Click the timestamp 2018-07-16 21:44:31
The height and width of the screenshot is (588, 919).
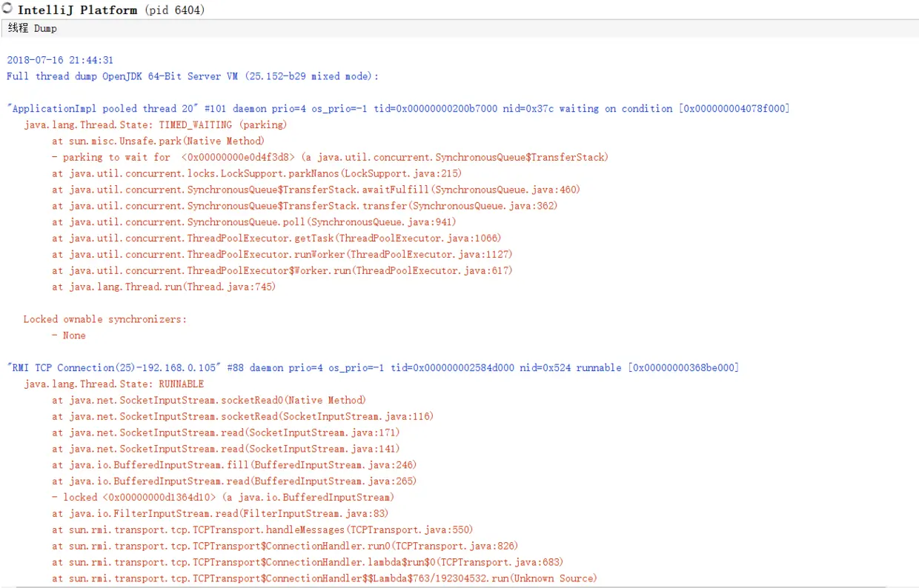click(60, 60)
